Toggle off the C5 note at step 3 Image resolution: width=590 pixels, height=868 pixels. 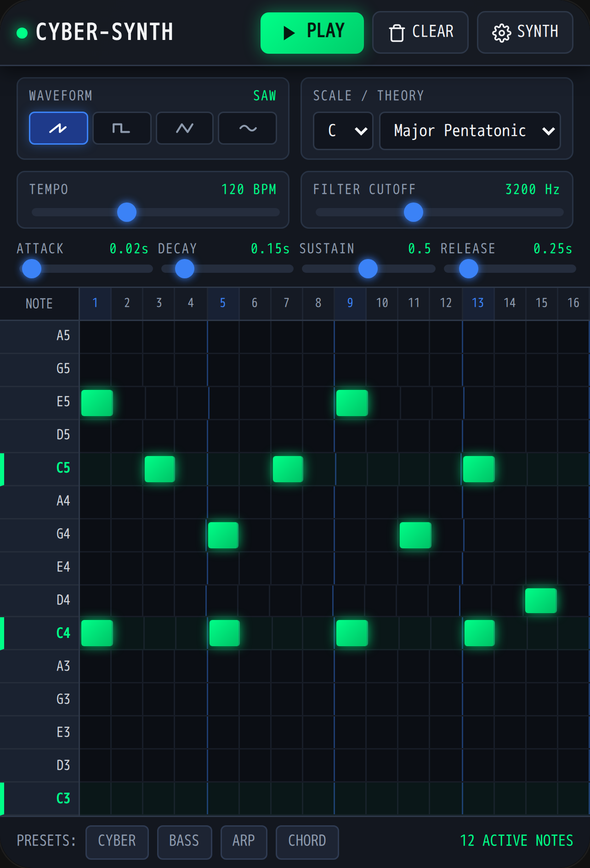coord(160,469)
